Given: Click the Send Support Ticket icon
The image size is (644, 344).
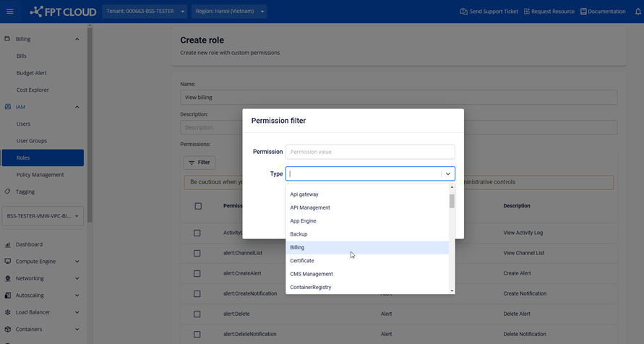Looking at the screenshot, I should pos(464,12).
